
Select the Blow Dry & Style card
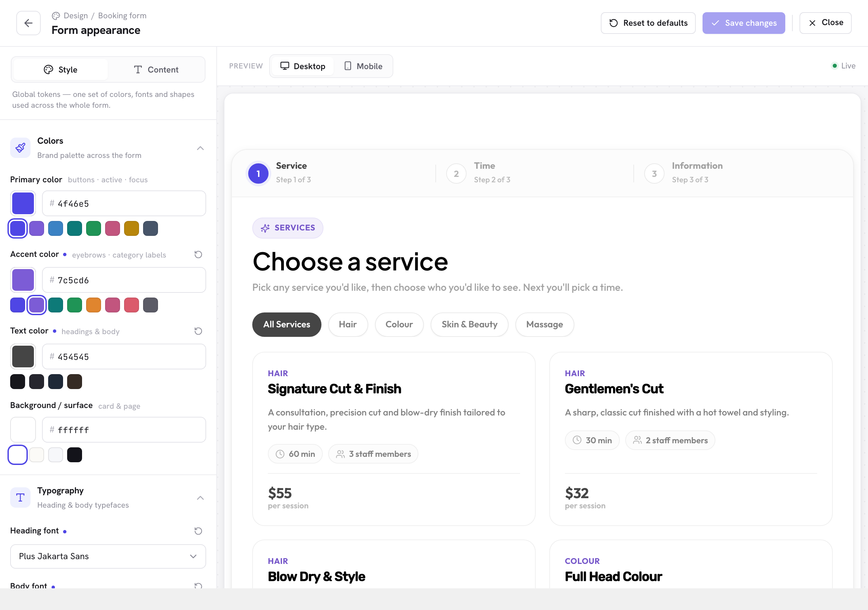[394, 564]
